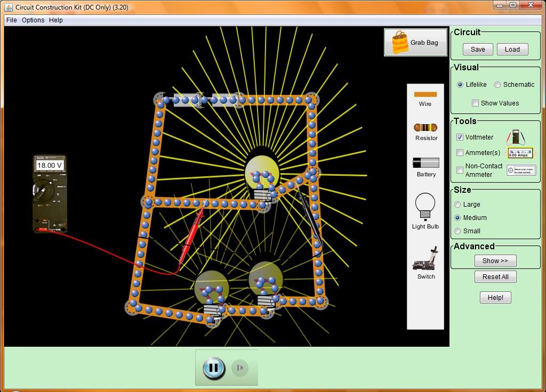The height and width of the screenshot is (392, 546).
Task: Uncheck the Voltmeter checkbox
Action: click(460, 137)
